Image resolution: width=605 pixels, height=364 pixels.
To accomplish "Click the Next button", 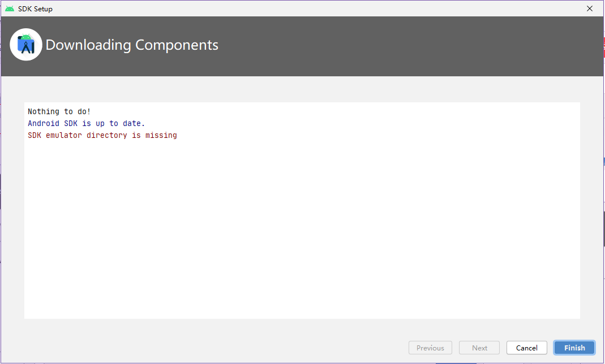I will [x=479, y=348].
